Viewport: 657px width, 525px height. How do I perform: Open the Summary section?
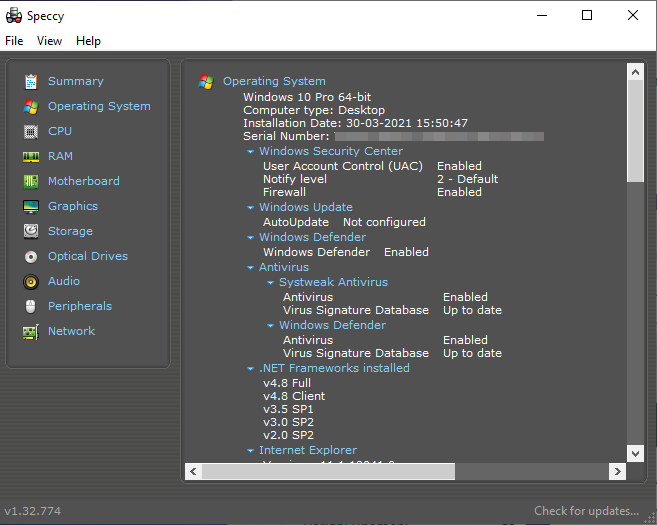point(76,81)
